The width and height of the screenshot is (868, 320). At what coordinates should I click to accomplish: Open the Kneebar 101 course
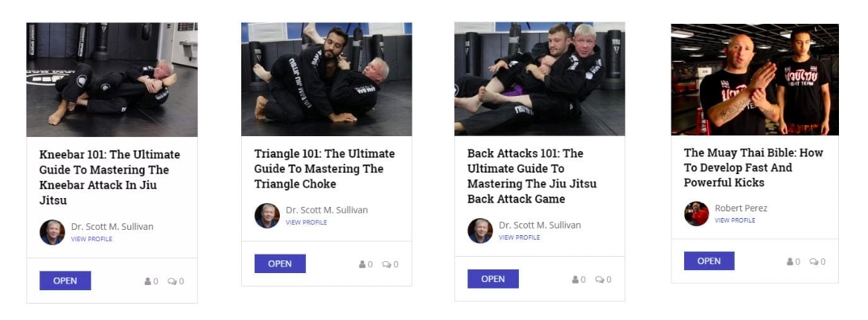(66, 281)
